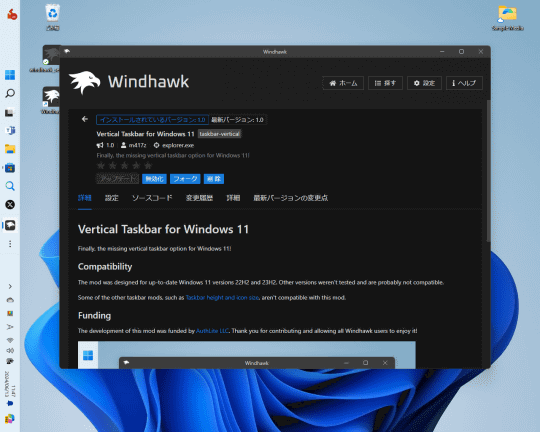The height and width of the screenshot is (432, 540).
Task: Rate the mod three stars
Action: pyautogui.click(x=124, y=166)
